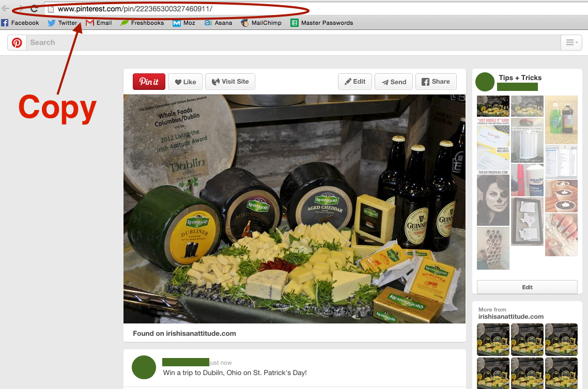Open the Master Passwords bookmark
Image resolution: width=588 pixels, height=389 pixels.
pos(322,23)
